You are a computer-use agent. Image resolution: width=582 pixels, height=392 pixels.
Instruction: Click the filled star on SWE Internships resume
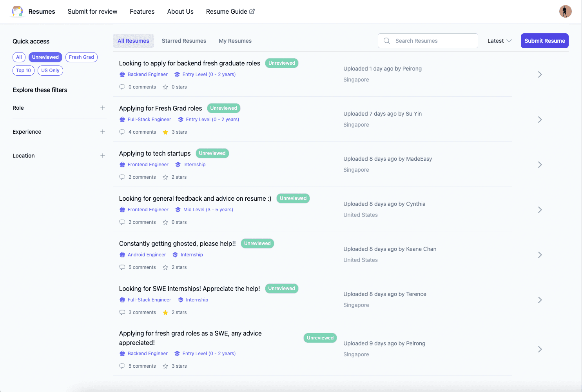point(165,312)
